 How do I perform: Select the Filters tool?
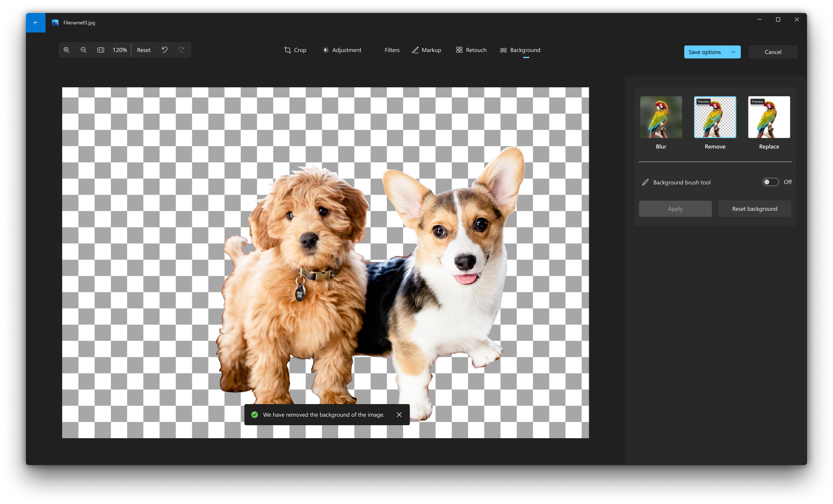pyautogui.click(x=392, y=50)
